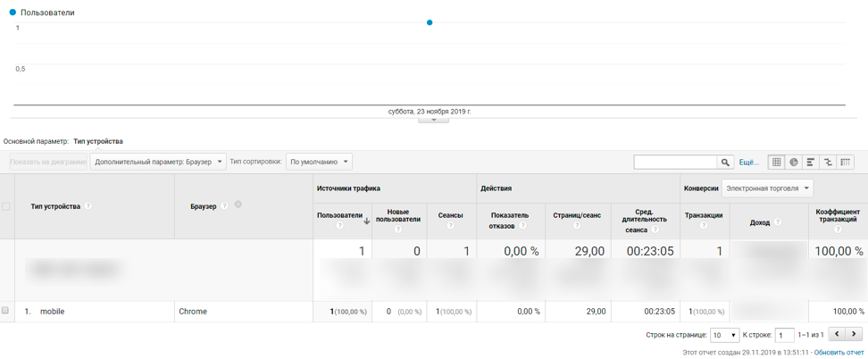Viewport: 868px width, 359px height.
Task: Open help icon next to Тип устройства
Action: coord(88,205)
